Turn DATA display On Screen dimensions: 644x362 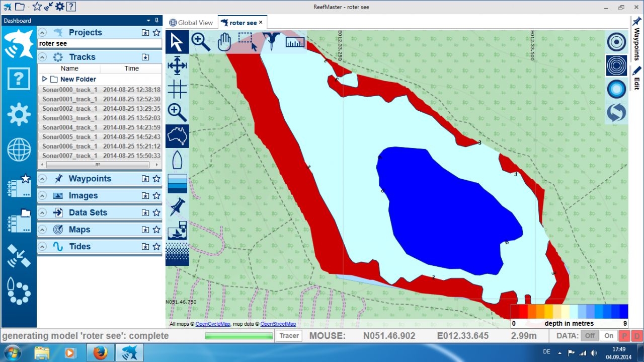pyautogui.click(x=609, y=336)
